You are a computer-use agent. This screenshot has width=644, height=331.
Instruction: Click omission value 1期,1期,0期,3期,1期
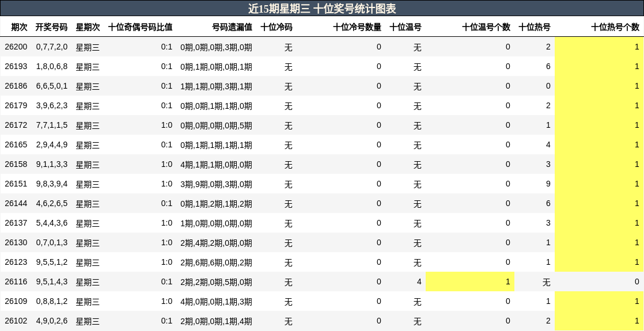click(217, 86)
